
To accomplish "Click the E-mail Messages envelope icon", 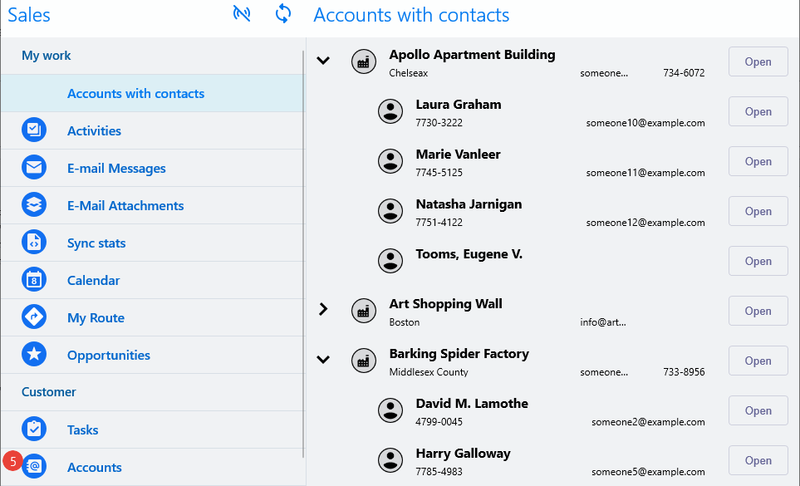I will coord(34,168).
